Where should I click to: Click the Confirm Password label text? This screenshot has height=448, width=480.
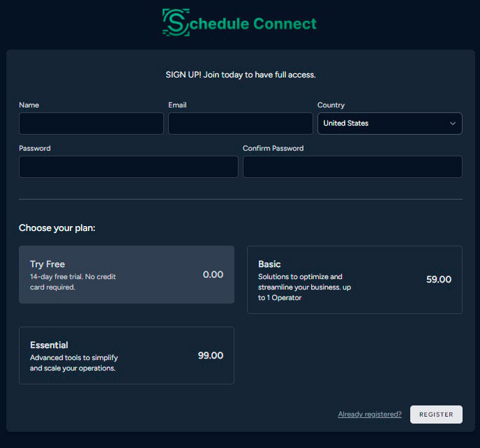[273, 148]
